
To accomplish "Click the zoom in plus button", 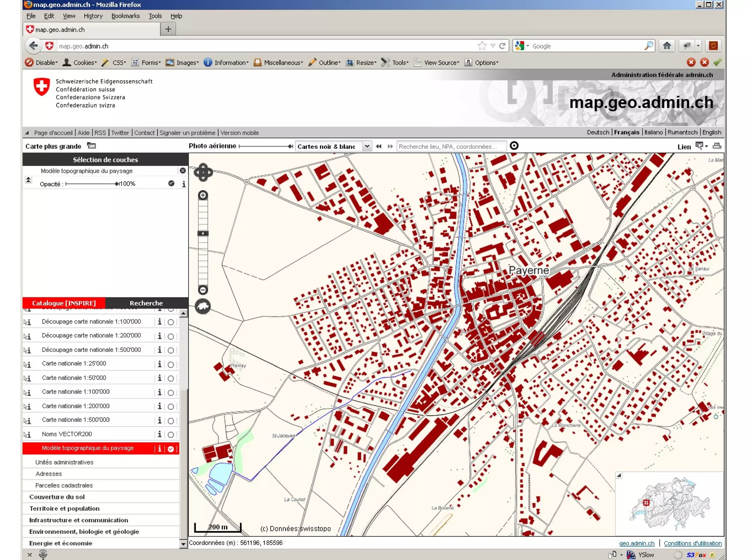I will (203, 195).
